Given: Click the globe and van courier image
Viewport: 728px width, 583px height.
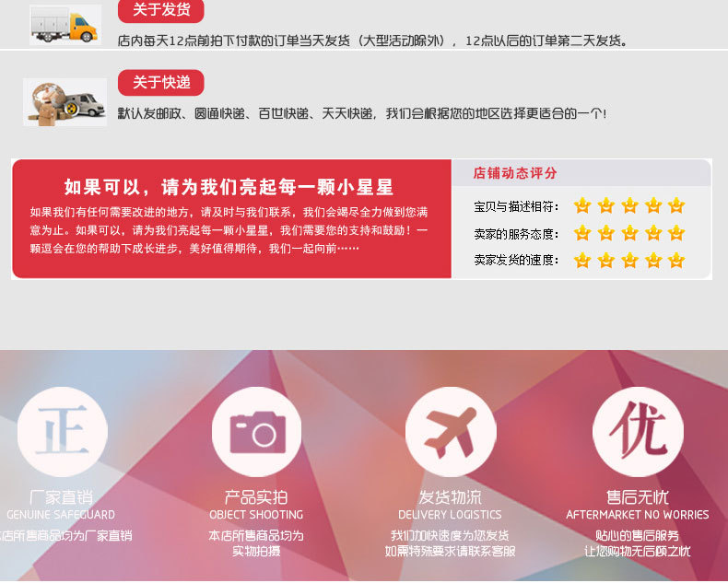Looking at the screenshot, I should tap(65, 102).
